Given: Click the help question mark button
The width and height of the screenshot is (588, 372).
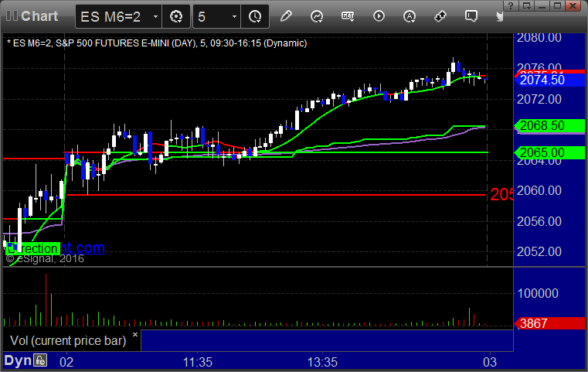Looking at the screenshot, I should [x=511, y=5].
